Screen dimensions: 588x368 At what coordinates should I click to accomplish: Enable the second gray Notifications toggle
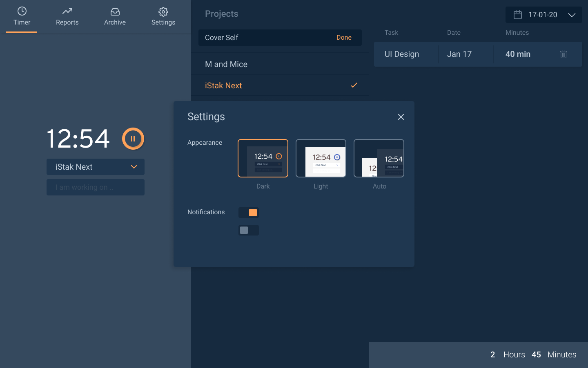(x=249, y=230)
